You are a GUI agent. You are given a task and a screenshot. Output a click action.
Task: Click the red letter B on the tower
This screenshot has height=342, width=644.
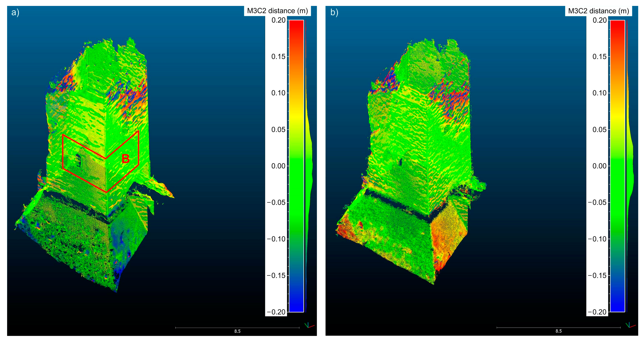[125, 159]
